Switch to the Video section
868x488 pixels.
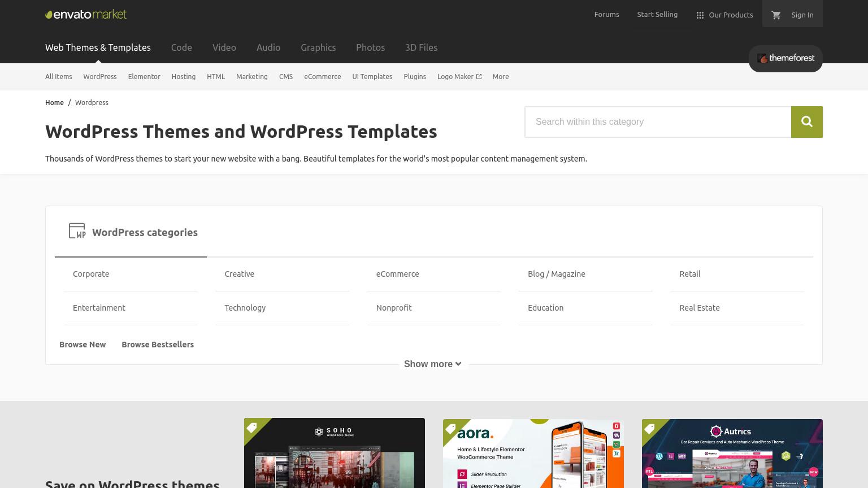tap(224, 47)
